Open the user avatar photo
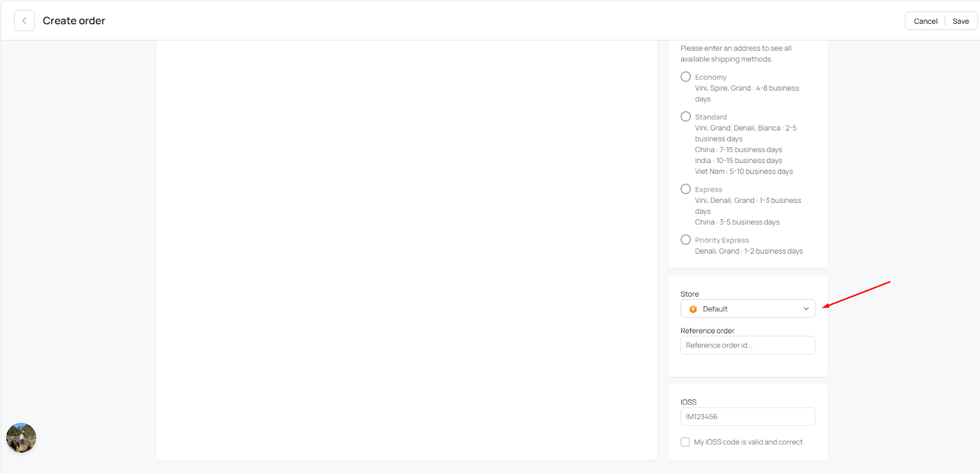Screen dimensions: 980x473 [x=21, y=438]
